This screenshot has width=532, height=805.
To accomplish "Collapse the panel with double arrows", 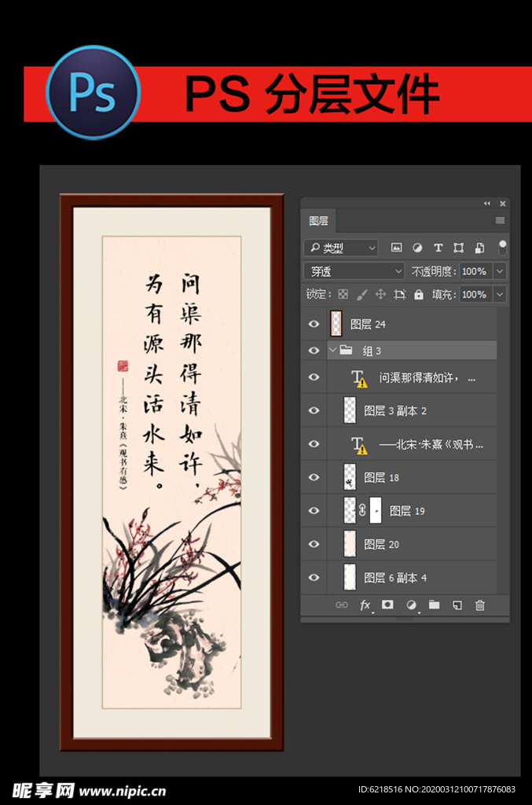I will click(487, 204).
